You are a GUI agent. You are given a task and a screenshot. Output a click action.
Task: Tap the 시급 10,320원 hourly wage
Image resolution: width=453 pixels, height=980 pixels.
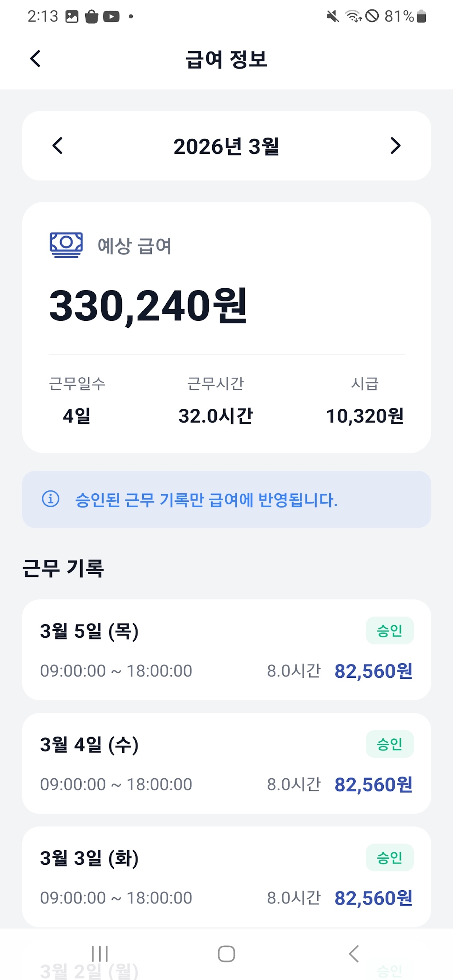365,416
